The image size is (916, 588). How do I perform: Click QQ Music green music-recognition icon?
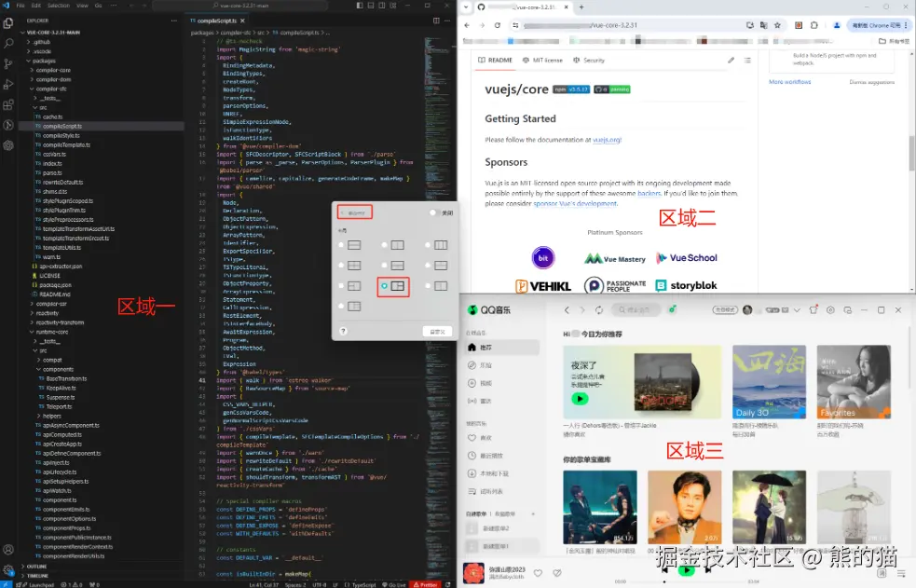click(673, 309)
